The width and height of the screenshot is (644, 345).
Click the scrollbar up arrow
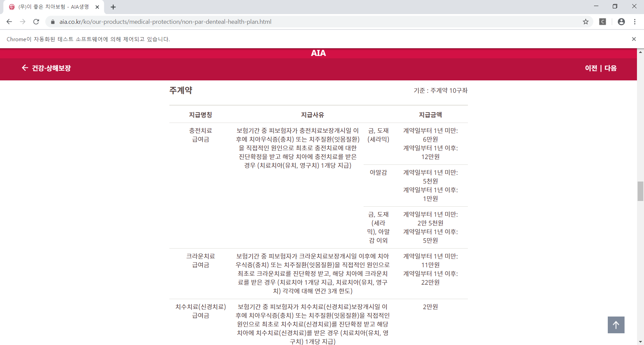(x=640, y=52)
